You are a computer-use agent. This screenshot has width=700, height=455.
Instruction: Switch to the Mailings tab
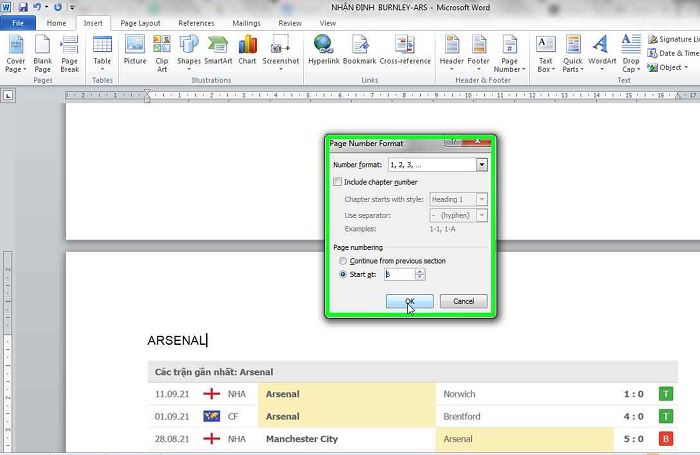pos(246,23)
